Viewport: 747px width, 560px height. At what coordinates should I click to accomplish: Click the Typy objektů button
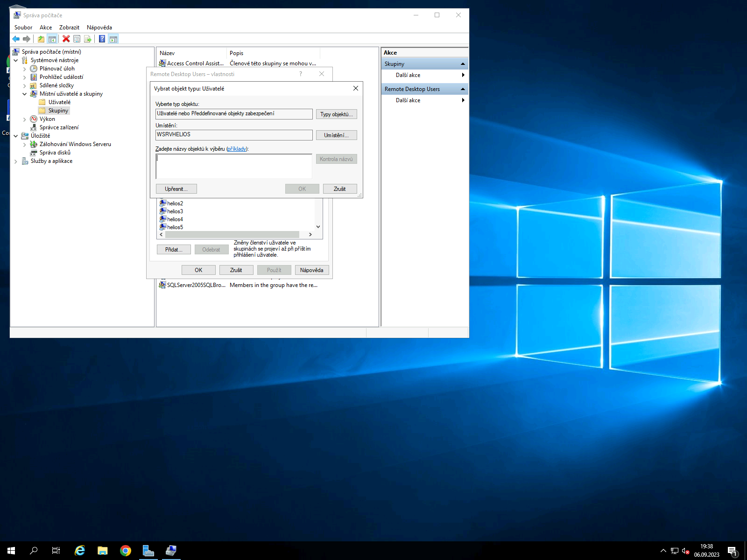pos(336,114)
